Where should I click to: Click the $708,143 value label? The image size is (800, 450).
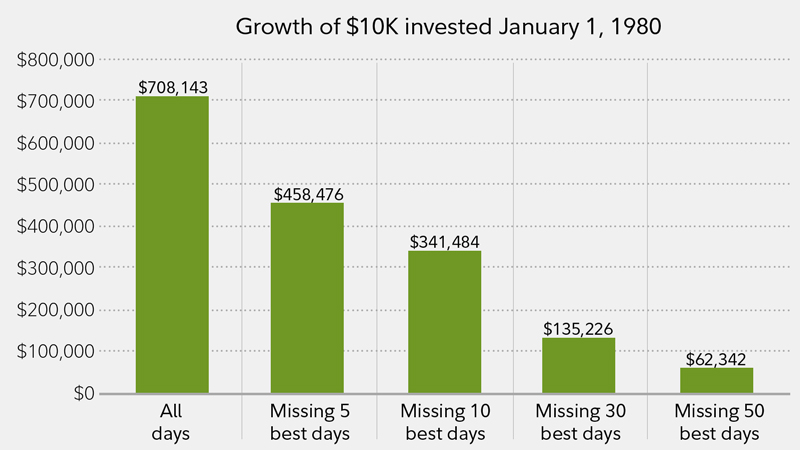(173, 88)
